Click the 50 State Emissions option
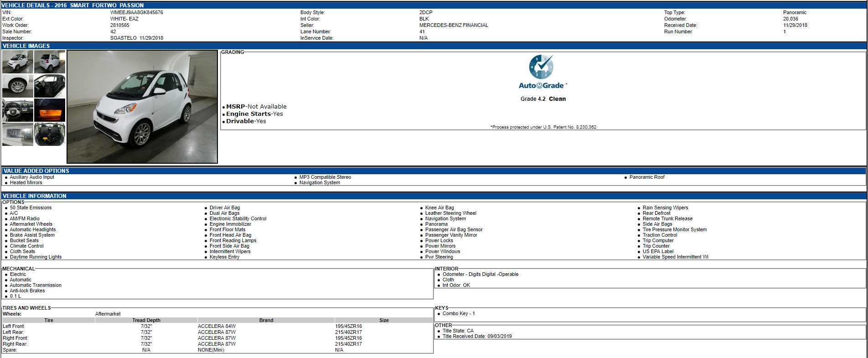 [31, 208]
